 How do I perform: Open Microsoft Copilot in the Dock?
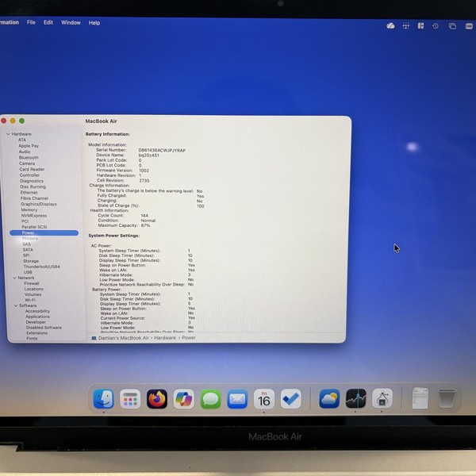(x=184, y=398)
